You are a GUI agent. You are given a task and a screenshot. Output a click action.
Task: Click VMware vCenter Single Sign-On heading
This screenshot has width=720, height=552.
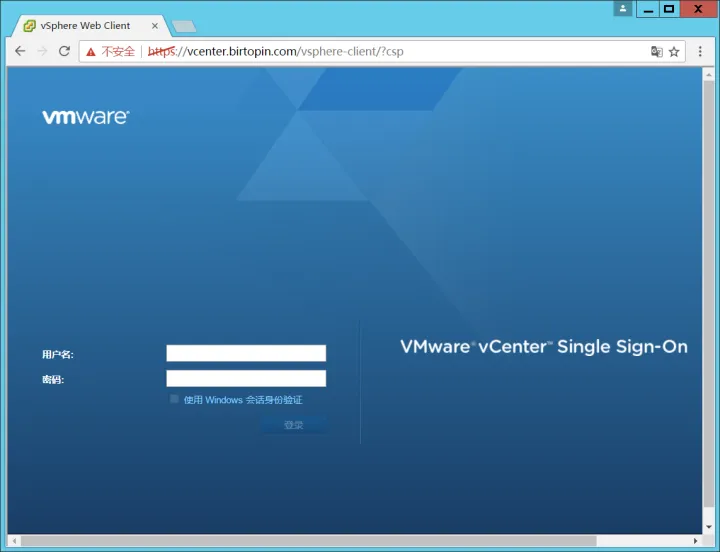pyautogui.click(x=544, y=347)
